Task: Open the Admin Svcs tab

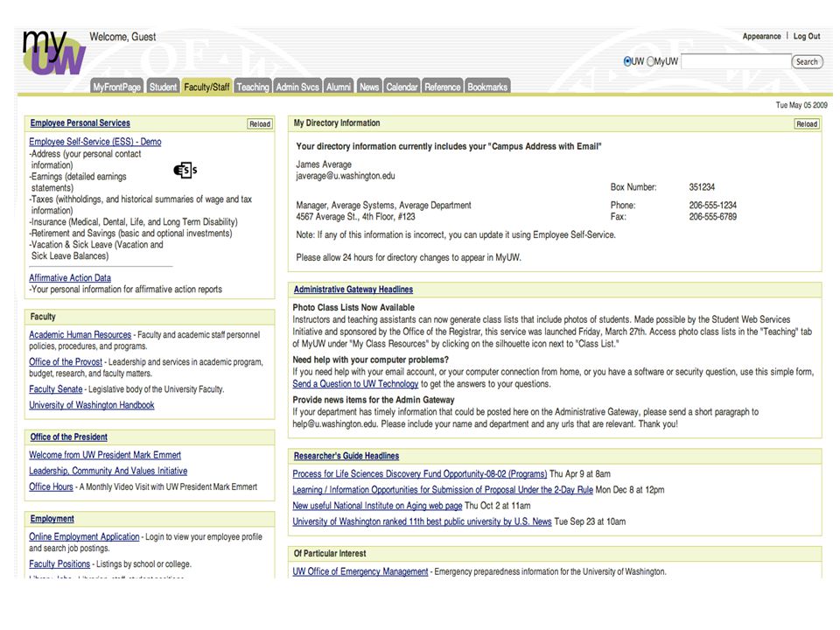Action: (297, 87)
